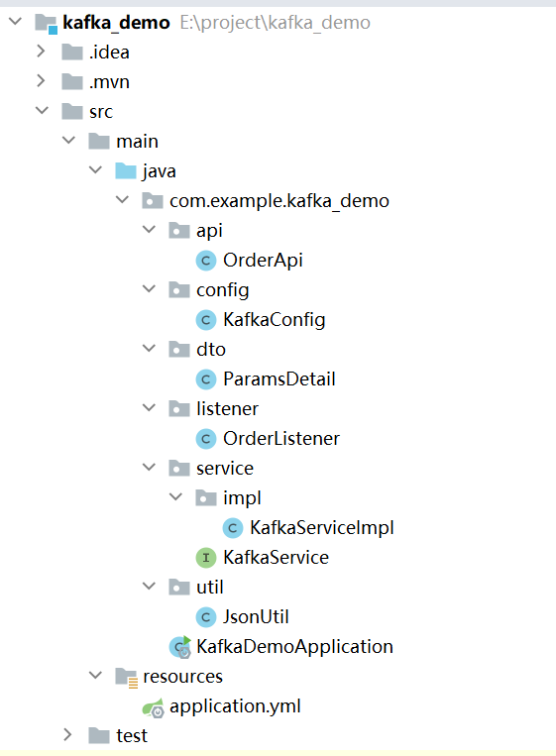
Task: Click the kafka_demo project module icon
Action: (47, 23)
